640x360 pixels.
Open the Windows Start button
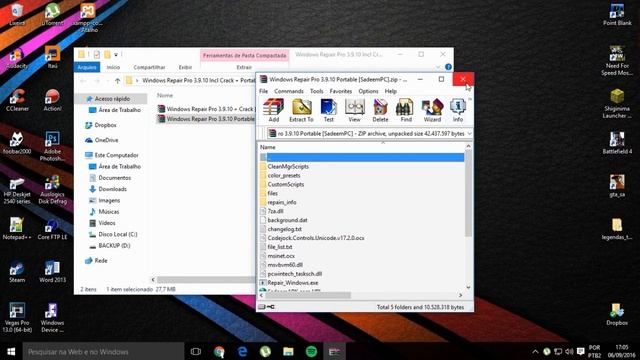(11, 351)
